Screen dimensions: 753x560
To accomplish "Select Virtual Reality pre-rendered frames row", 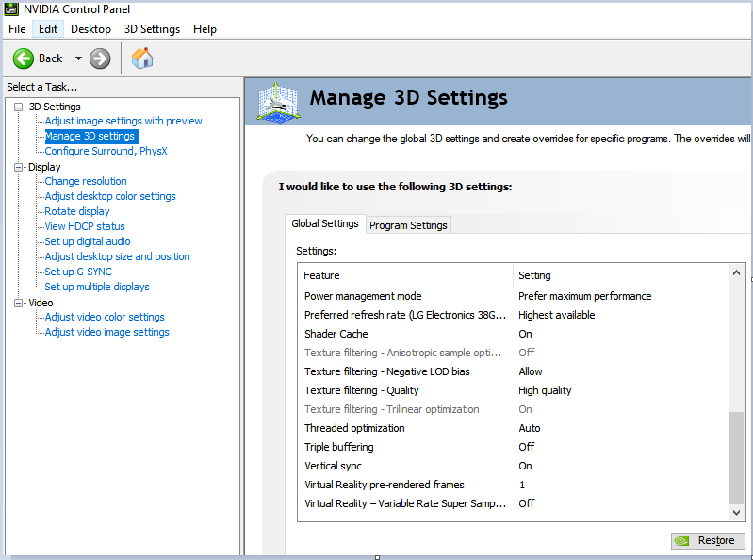I will 513,486.
